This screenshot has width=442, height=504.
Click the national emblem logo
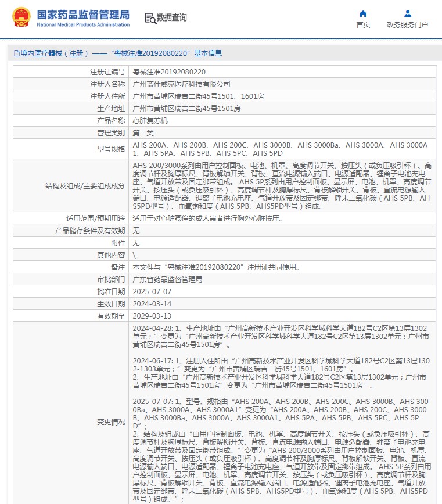21,17
